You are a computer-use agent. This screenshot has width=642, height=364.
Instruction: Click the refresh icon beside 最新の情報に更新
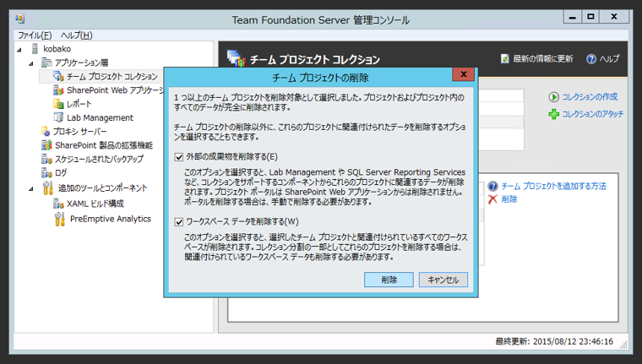(x=505, y=59)
